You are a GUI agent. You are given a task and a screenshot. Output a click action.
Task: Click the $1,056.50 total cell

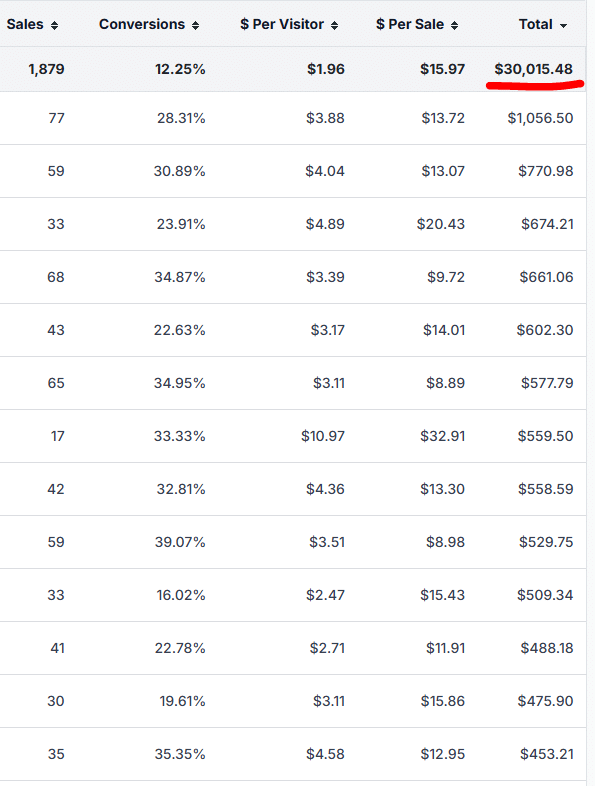(540, 118)
